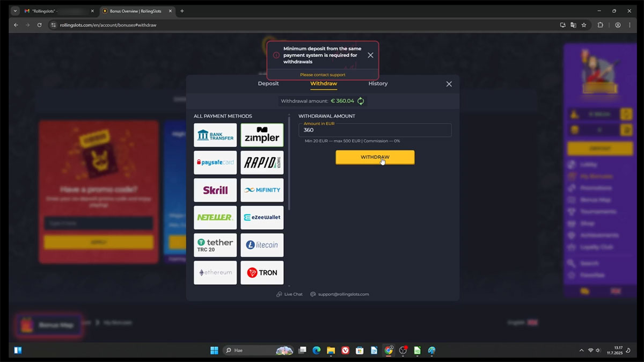Select the Bonus Overview RollingSlots browser tab
Screen dimensions: 644x362
[x=137, y=11]
